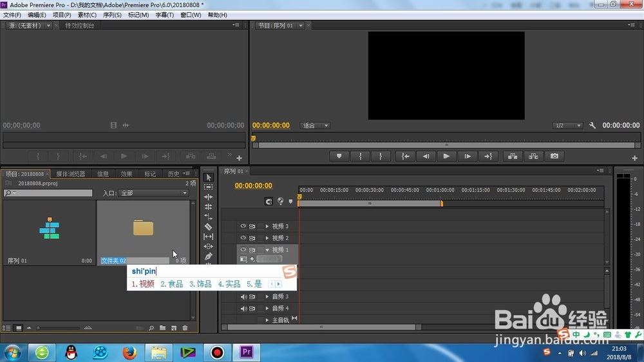Expand the 视频 3 track

click(267, 226)
